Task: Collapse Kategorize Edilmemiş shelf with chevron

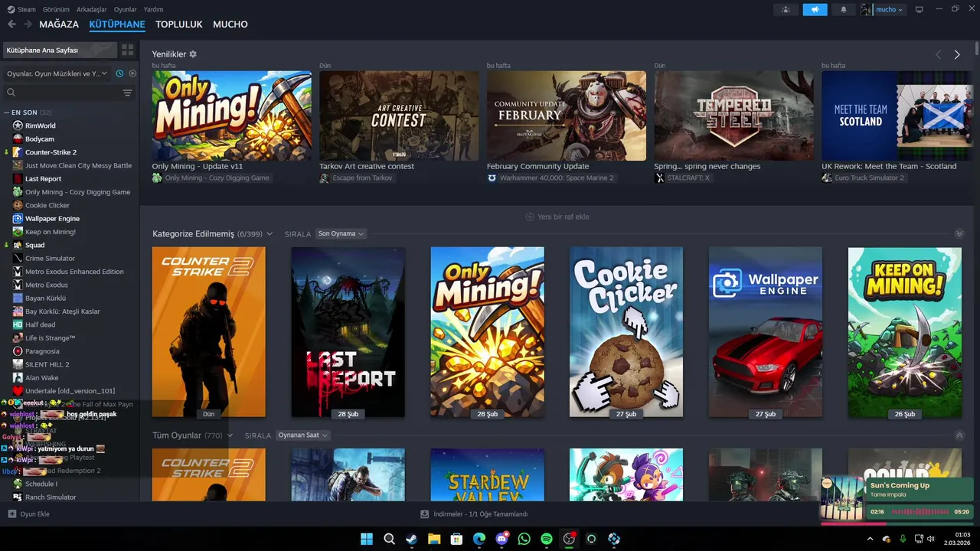Action: [x=959, y=233]
